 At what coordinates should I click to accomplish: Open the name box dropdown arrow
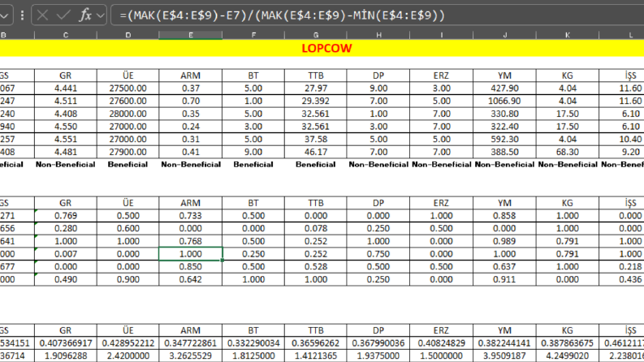[x=5, y=16]
